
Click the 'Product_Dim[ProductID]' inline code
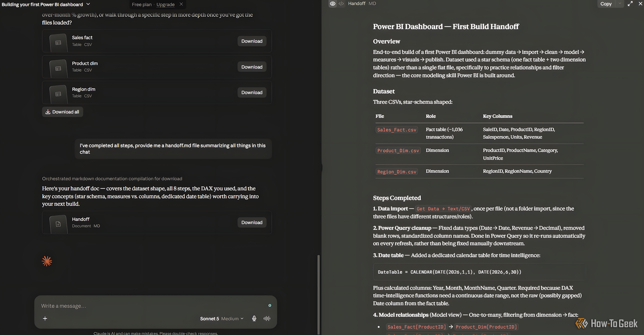(486, 327)
